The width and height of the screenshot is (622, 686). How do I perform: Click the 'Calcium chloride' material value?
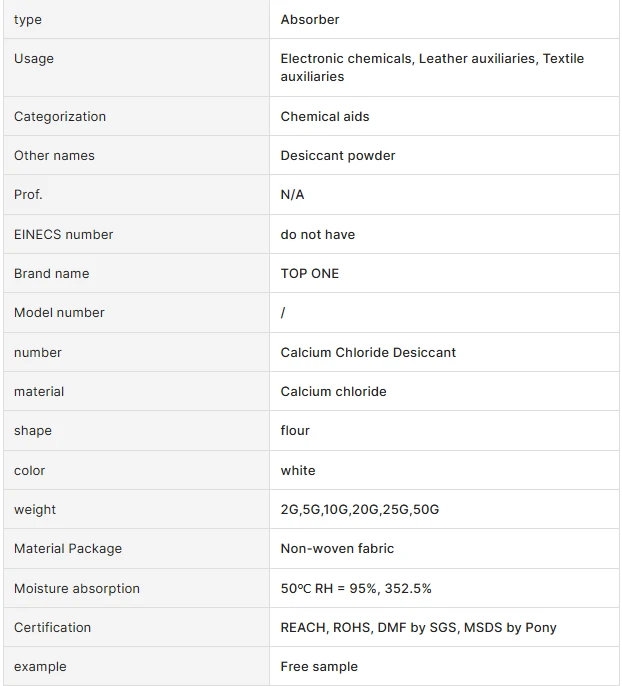333,392
